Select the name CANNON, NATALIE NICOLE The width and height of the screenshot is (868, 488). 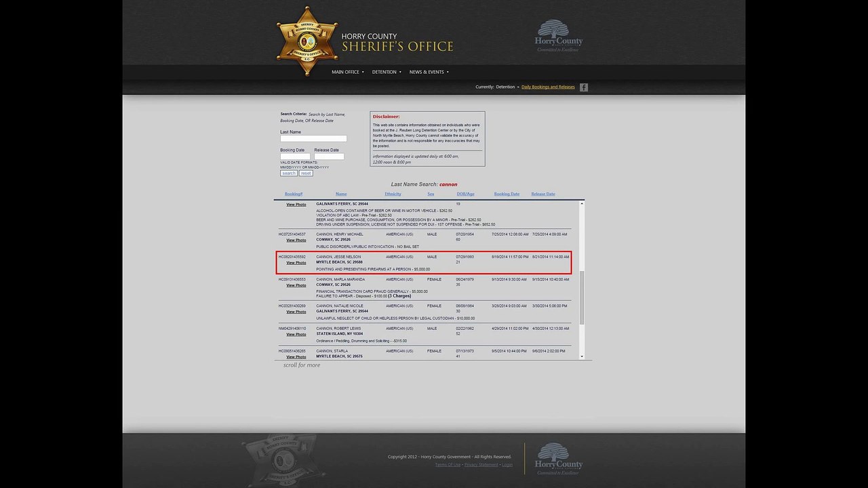(340, 306)
